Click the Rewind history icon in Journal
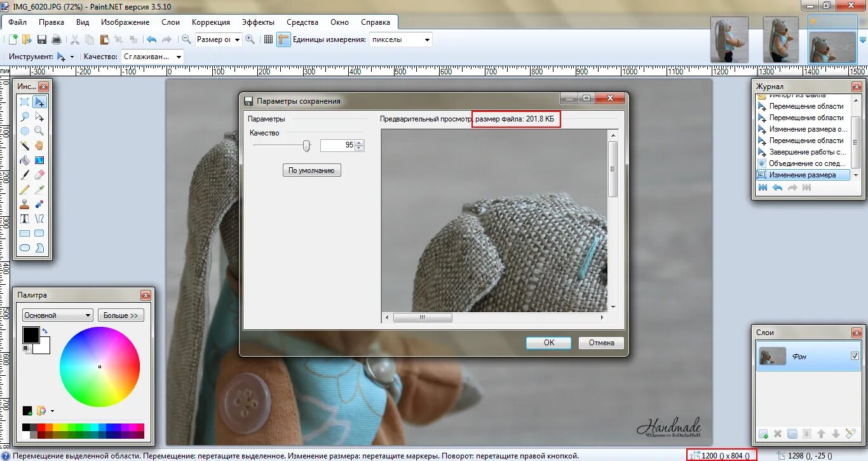 [763, 188]
